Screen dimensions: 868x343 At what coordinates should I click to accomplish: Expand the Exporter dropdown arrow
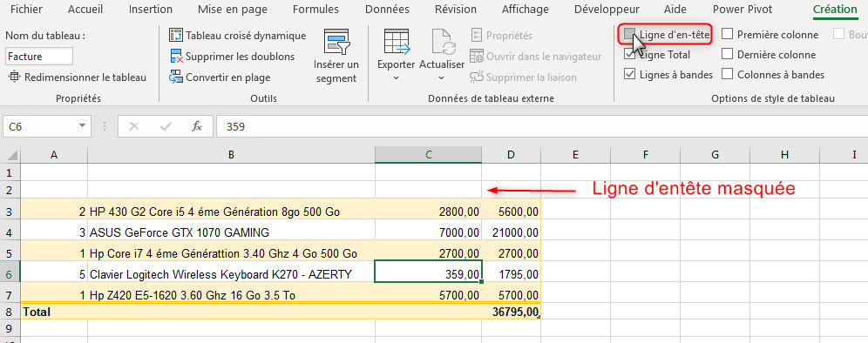pyautogui.click(x=397, y=78)
